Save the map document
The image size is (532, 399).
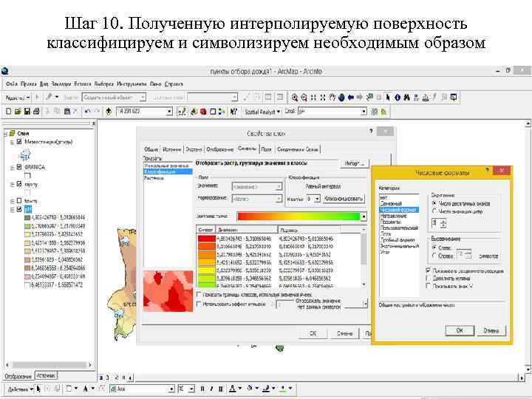pos(27,112)
